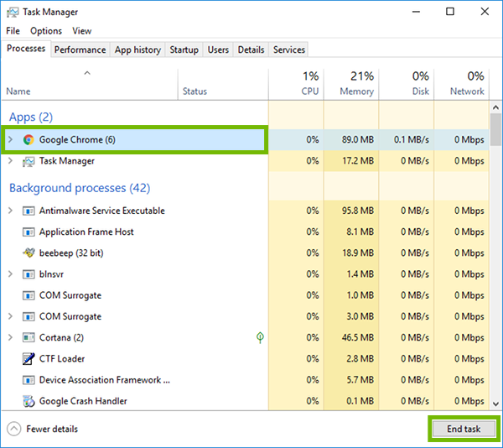
Task: Click Antimalware's 95.8 MB memory value
Action: pos(358,211)
